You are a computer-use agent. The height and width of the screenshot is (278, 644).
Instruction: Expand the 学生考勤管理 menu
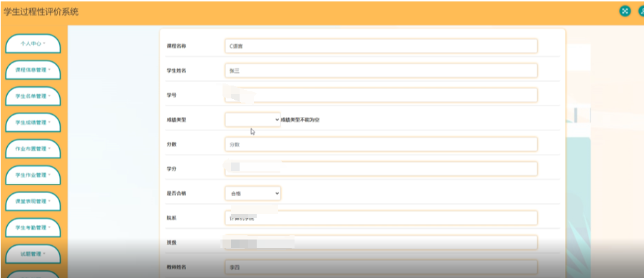pyautogui.click(x=33, y=227)
